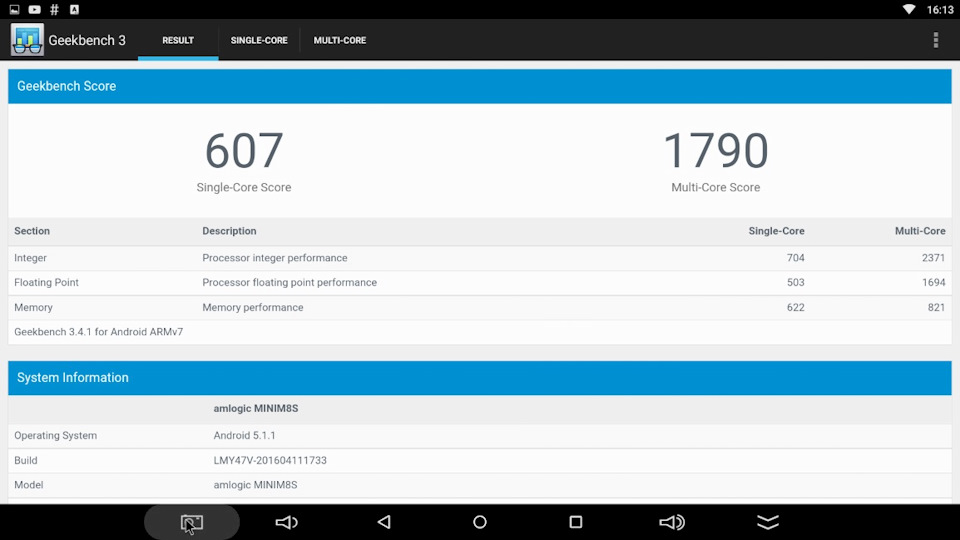Image resolution: width=960 pixels, height=540 pixels.
Task: Select floating point single-core value 503
Action: coord(795,283)
